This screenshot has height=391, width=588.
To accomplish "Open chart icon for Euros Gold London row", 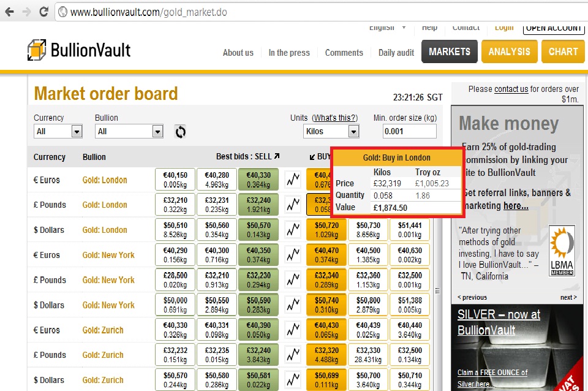I will click(293, 180).
